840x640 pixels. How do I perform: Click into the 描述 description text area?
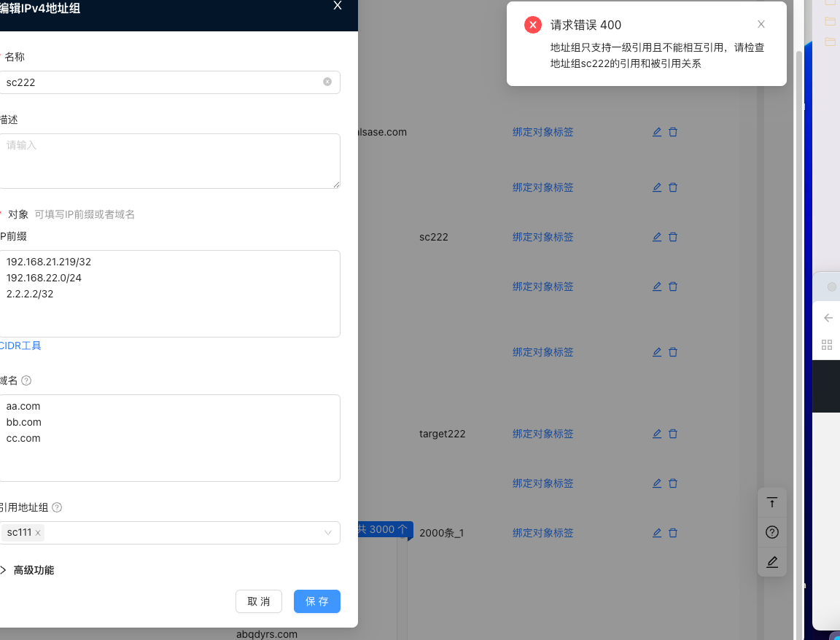pos(168,161)
